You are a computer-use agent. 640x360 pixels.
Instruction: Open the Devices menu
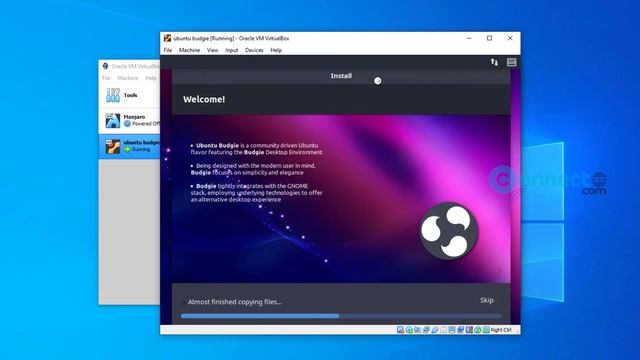[x=254, y=50]
